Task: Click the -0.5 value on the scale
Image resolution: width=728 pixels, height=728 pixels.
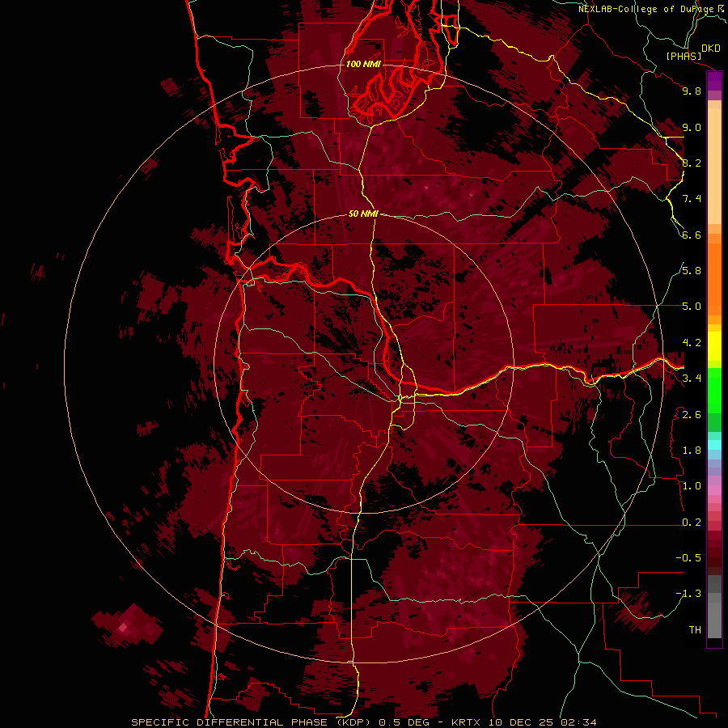Action: point(688,558)
